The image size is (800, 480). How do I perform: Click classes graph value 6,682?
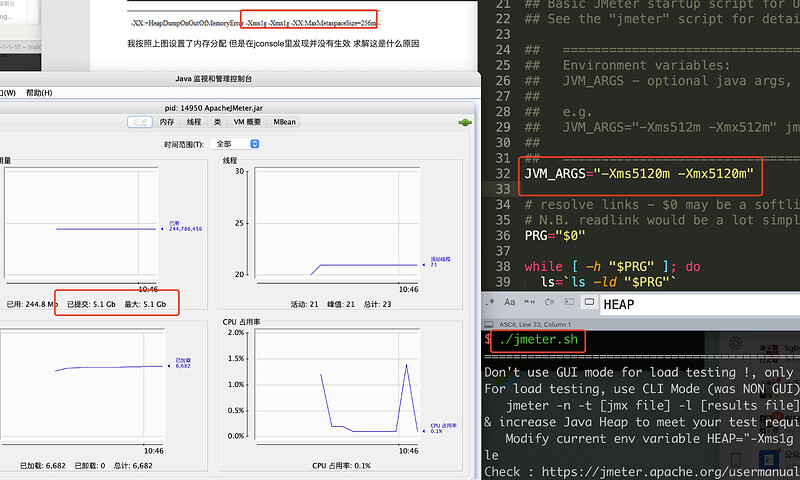point(183,366)
